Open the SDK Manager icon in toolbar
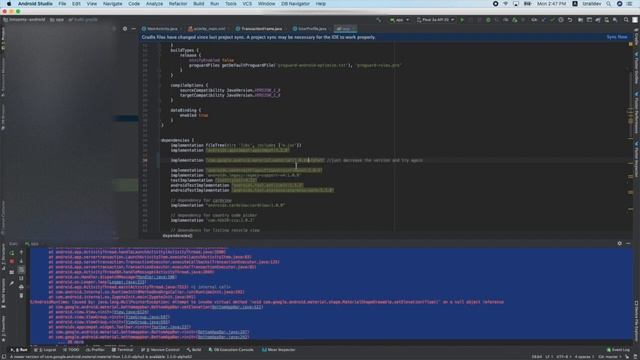Viewport: 640px width, 360px height. (615, 20)
